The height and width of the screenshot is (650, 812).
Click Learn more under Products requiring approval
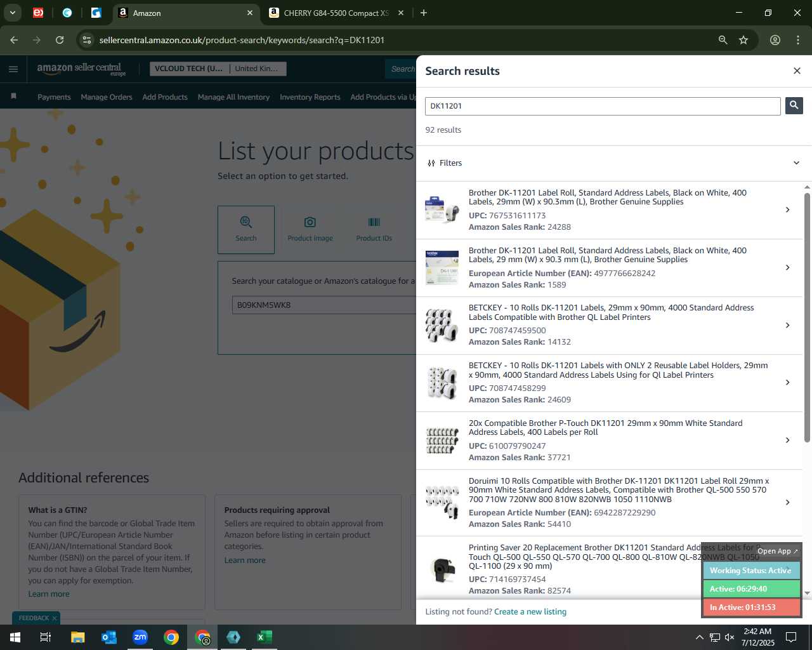245,560
